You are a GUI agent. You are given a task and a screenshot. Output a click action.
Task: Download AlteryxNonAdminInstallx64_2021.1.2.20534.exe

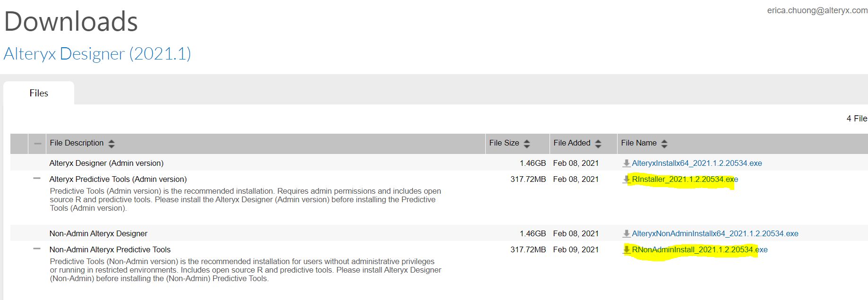pyautogui.click(x=715, y=233)
